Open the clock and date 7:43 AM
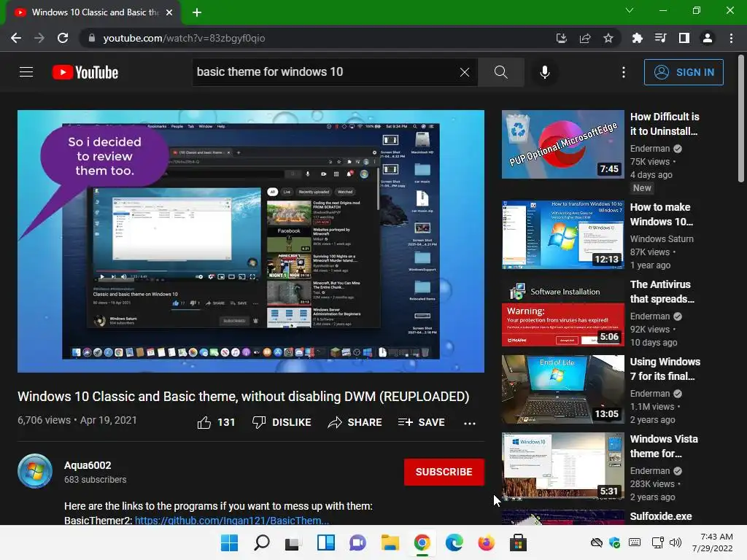This screenshot has height=560, width=747. [x=712, y=542]
